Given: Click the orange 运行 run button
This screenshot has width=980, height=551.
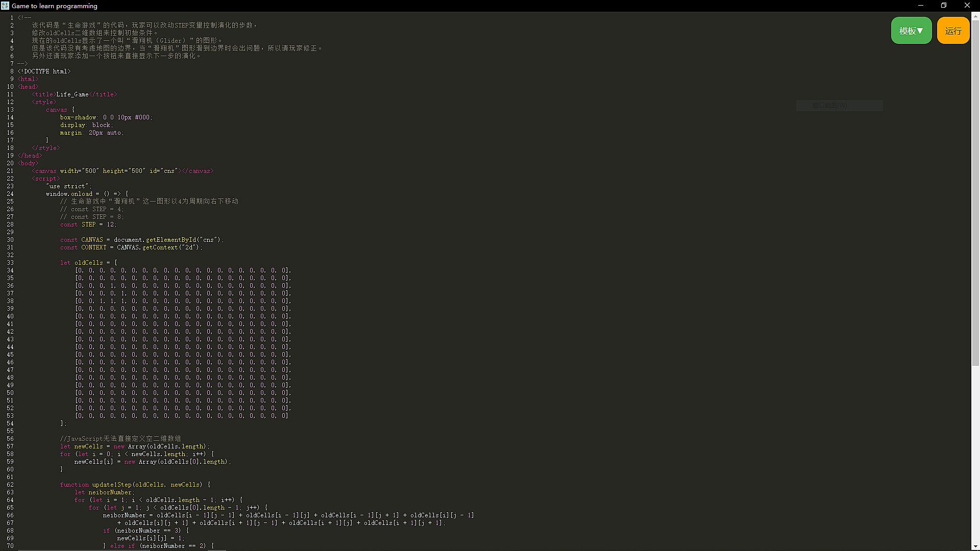Looking at the screenshot, I should click(x=953, y=31).
